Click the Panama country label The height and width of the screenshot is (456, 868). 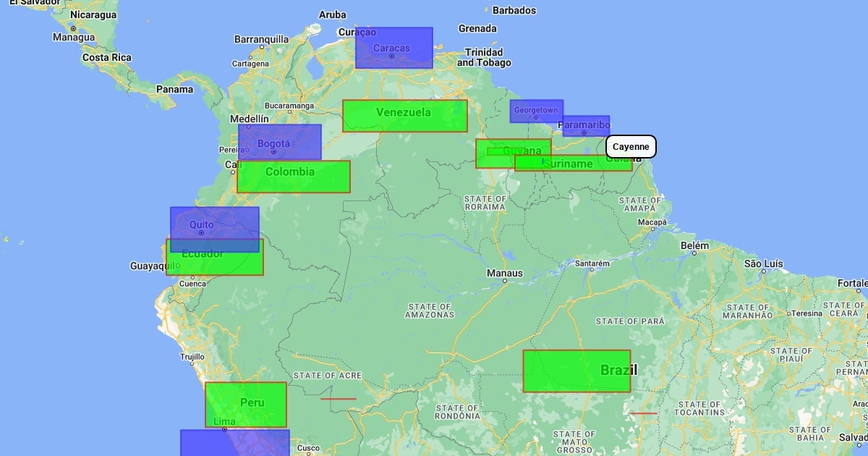[175, 90]
